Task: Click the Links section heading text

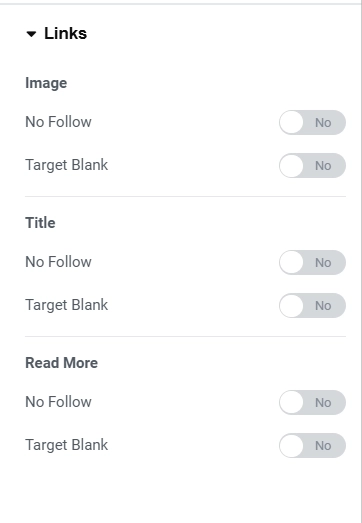Action: (65, 33)
